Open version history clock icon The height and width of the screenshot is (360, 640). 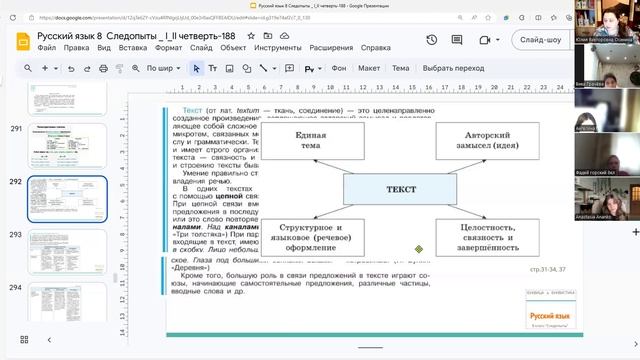(431, 40)
